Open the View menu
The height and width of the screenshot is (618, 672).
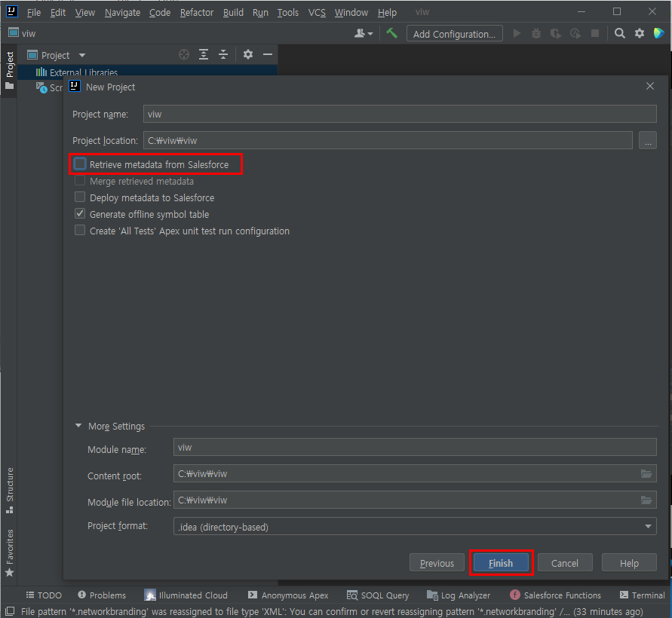pos(85,12)
